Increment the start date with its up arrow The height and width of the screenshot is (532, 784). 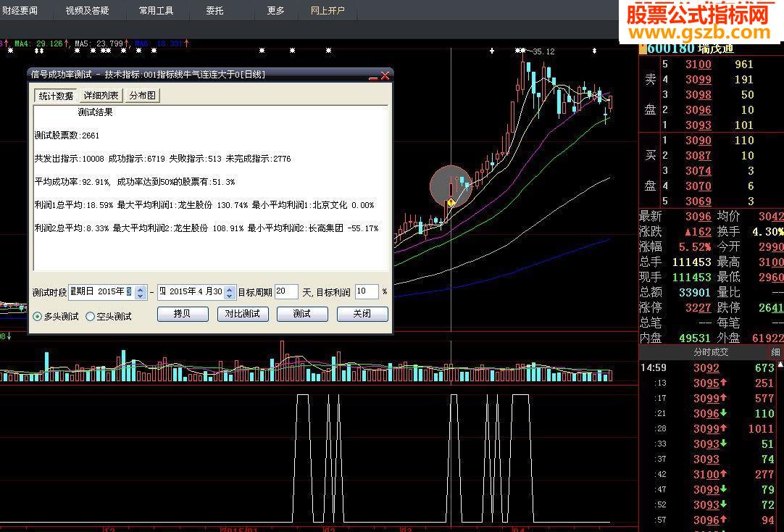[141, 289]
